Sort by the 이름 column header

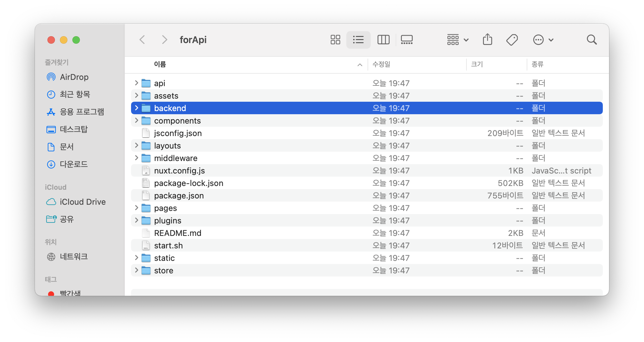pos(160,64)
